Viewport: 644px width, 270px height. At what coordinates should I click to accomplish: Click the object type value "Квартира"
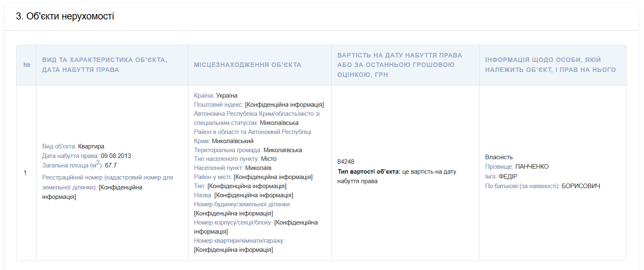point(91,146)
